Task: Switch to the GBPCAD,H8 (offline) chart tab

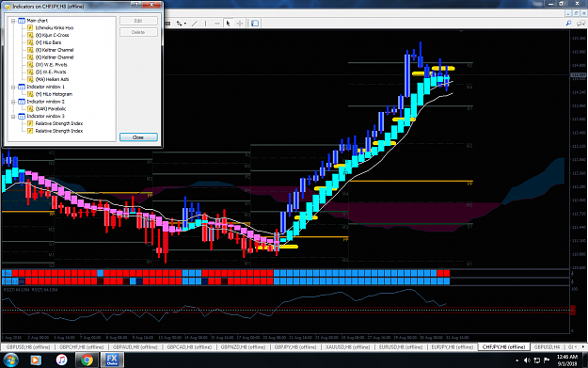Action: click(x=189, y=347)
